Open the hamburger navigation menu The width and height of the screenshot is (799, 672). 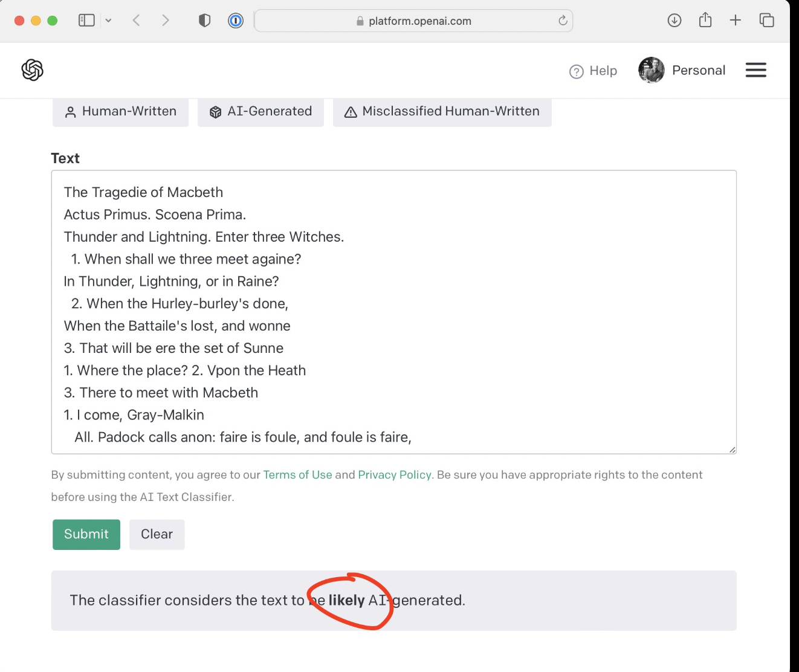pyautogui.click(x=756, y=70)
